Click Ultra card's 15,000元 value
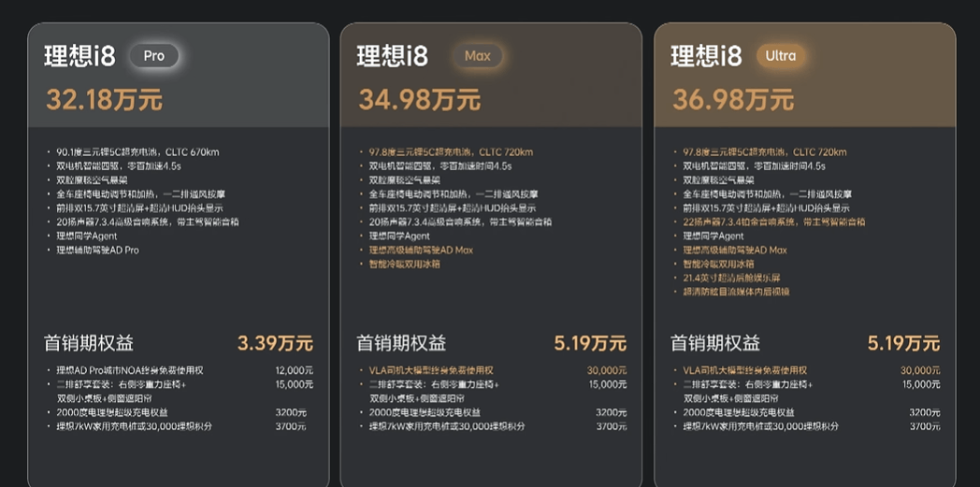Screen dimensions: 980x487 (x=921, y=384)
